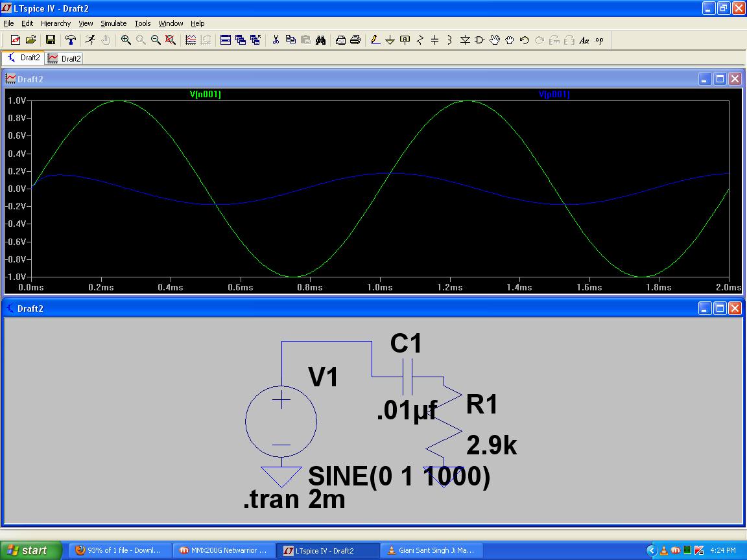The height and width of the screenshot is (560, 747).
Task: Open the Hierarchy menu
Action: click(x=56, y=23)
